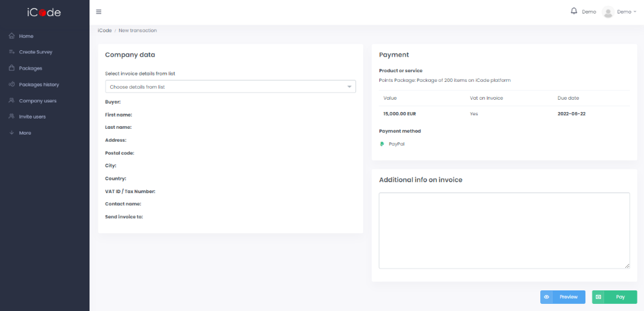This screenshot has height=311, width=644.
Task: Click the Packages history icon
Action: point(12,84)
